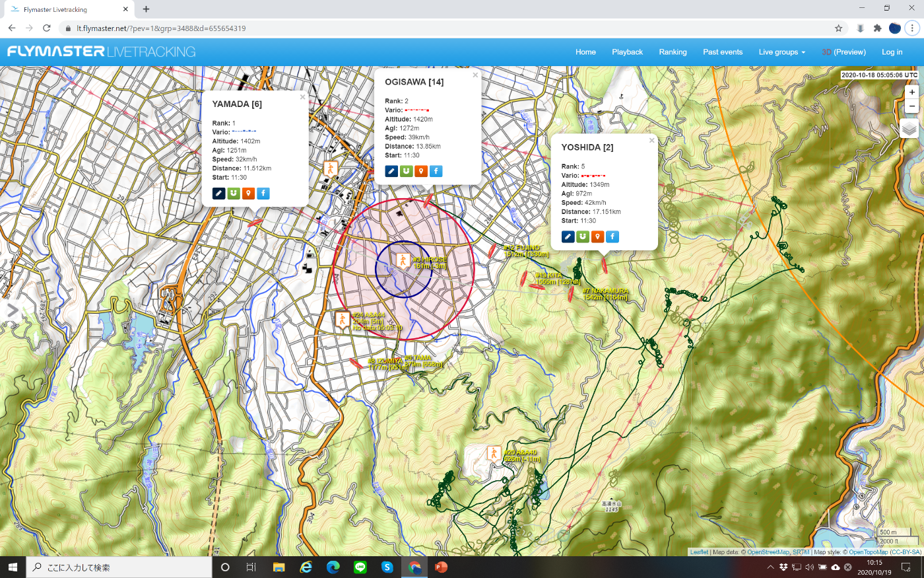Click the Log in link

[x=892, y=52]
